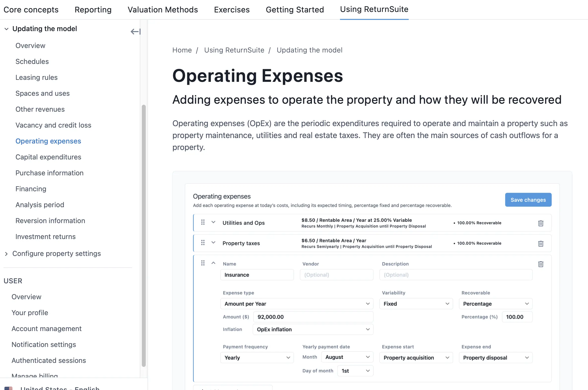Switch to the Reporting tab
This screenshot has width=588, height=390.
tap(93, 10)
